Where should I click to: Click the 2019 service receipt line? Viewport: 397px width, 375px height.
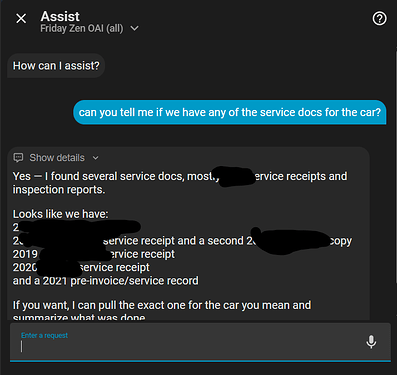[x=93, y=254]
